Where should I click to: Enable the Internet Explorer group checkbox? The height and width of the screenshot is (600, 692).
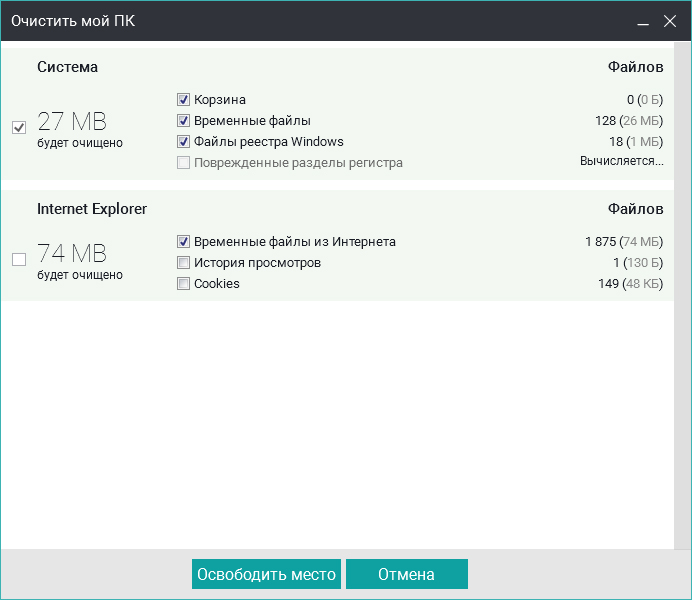point(19,259)
